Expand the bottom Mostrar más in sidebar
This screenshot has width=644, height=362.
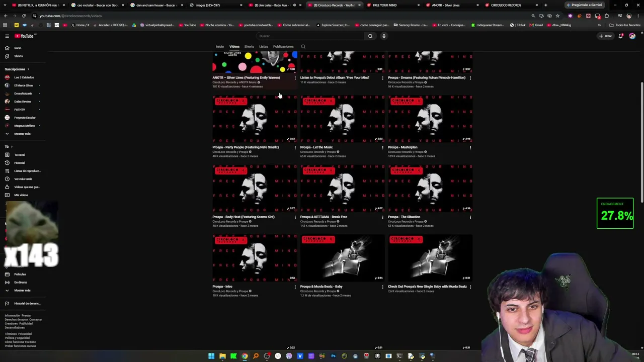tap(18, 291)
